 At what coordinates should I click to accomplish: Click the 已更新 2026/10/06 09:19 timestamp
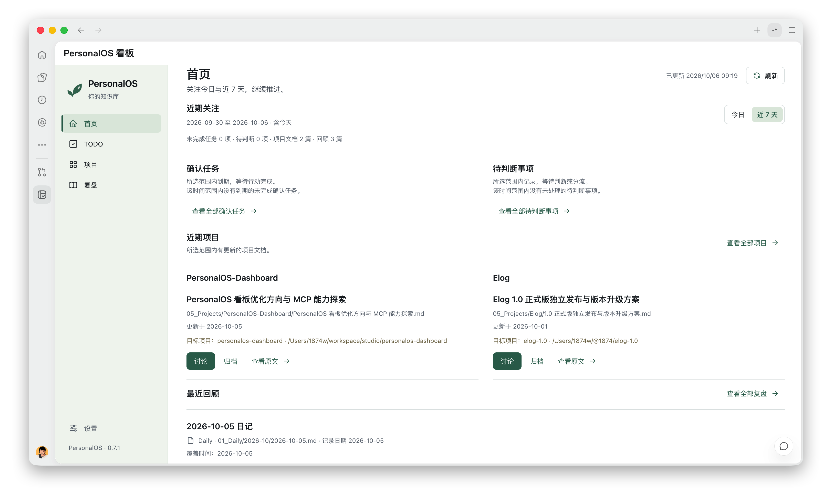tap(702, 76)
